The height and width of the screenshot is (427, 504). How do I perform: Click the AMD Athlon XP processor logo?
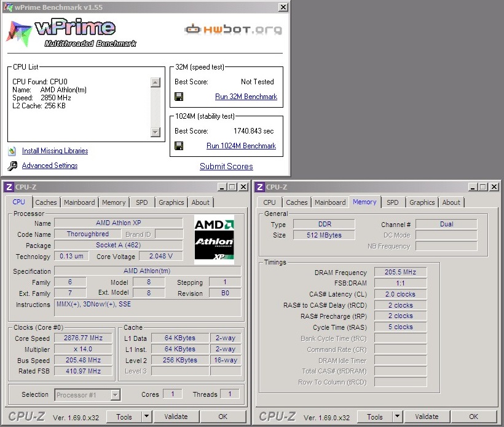[x=214, y=239]
